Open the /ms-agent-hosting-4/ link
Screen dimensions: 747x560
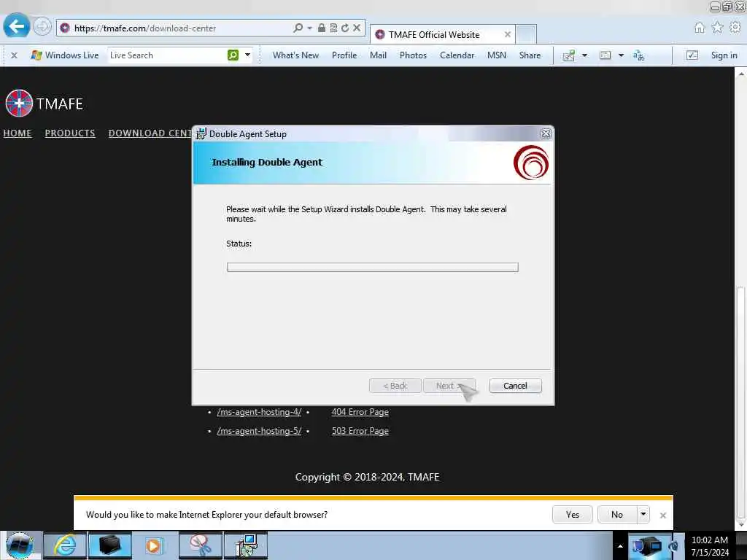point(259,412)
